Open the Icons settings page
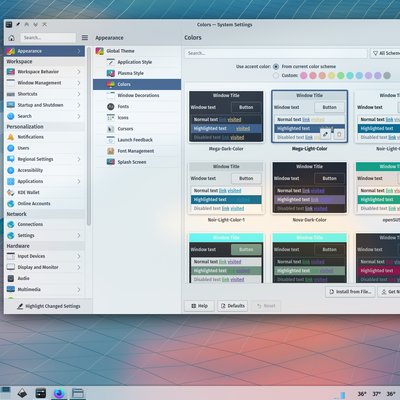Screen dimensions: 400x400 point(137,118)
